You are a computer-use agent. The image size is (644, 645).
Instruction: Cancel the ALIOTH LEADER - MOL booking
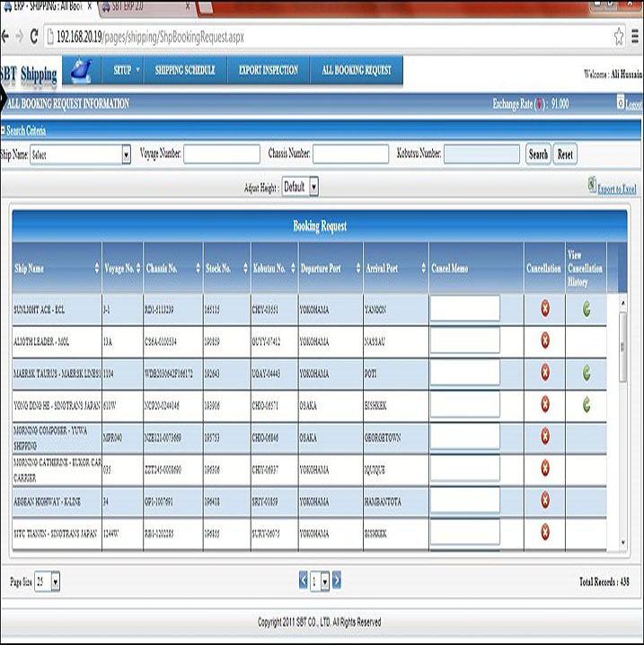(x=545, y=340)
